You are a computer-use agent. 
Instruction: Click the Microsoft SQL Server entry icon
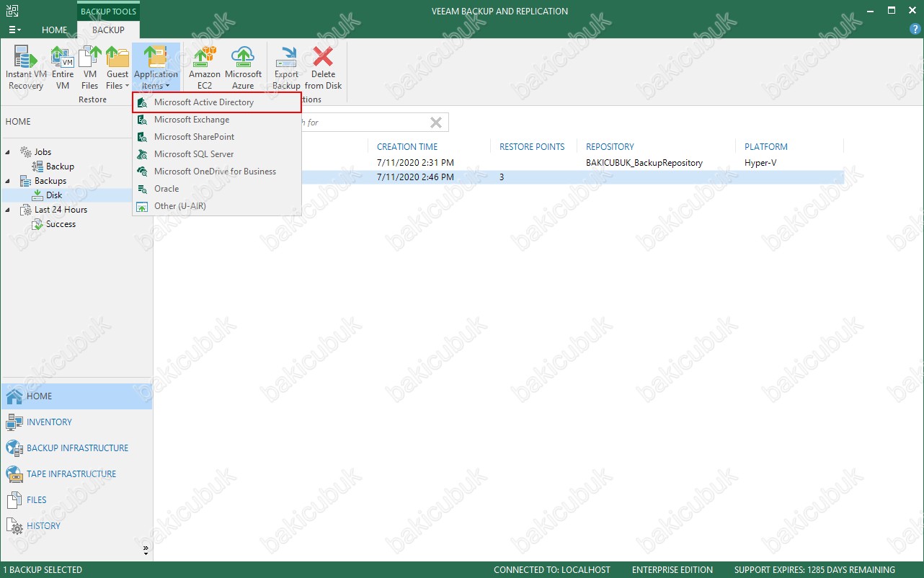tap(142, 154)
